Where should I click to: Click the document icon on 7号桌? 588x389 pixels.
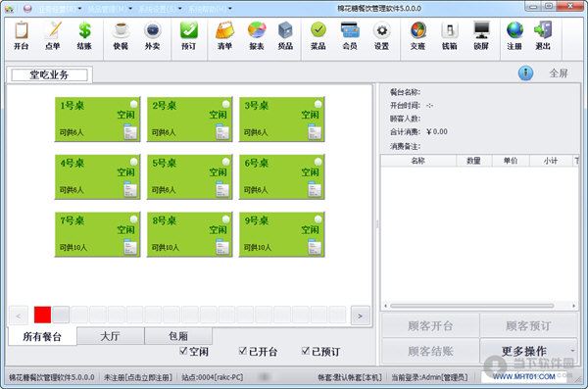tap(130, 247)
